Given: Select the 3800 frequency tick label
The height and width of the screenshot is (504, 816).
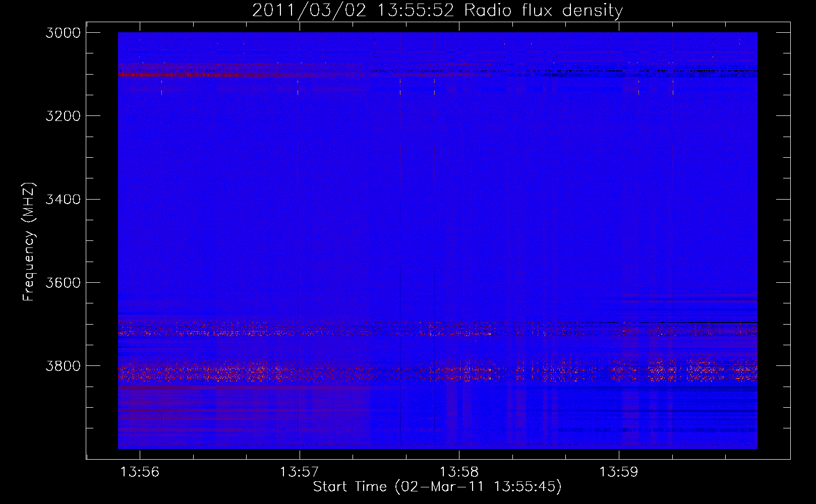Looking at the screenshot, I should point(63,365).
